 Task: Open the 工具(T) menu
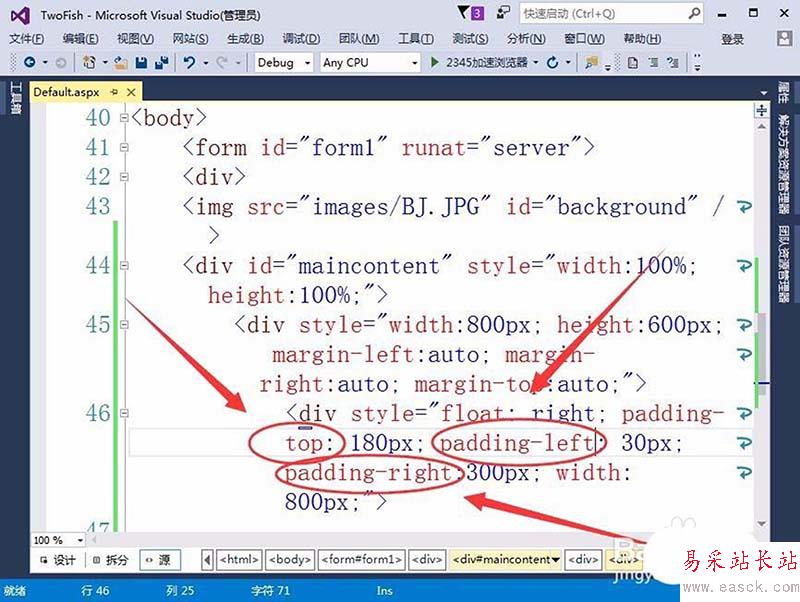(416, 39)
